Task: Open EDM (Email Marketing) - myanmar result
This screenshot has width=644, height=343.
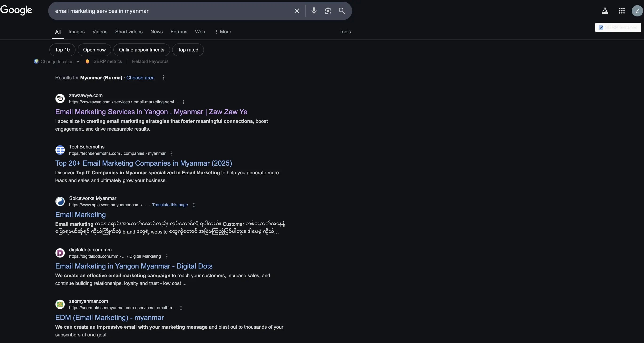Action: pos(110,317)
